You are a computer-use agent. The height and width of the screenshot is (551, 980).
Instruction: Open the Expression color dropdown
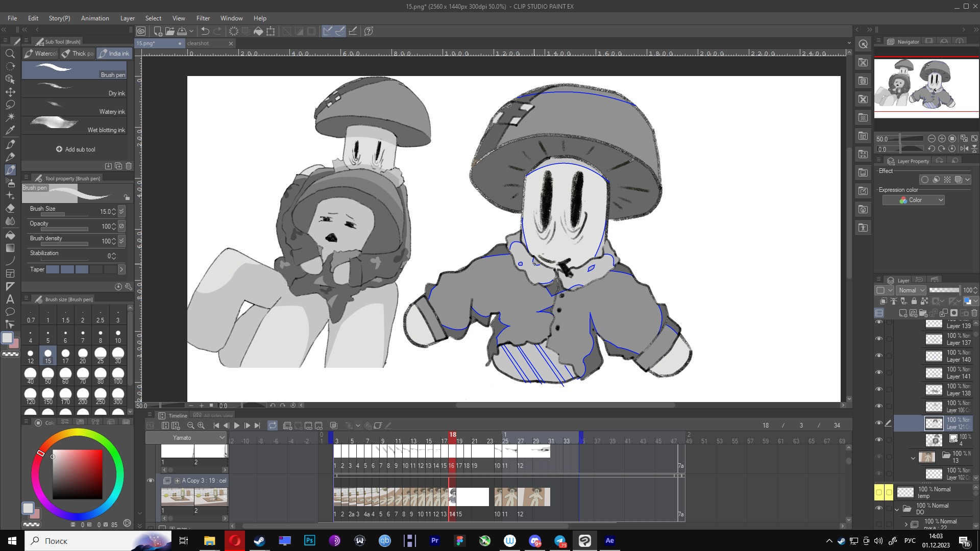coord(914,200)
